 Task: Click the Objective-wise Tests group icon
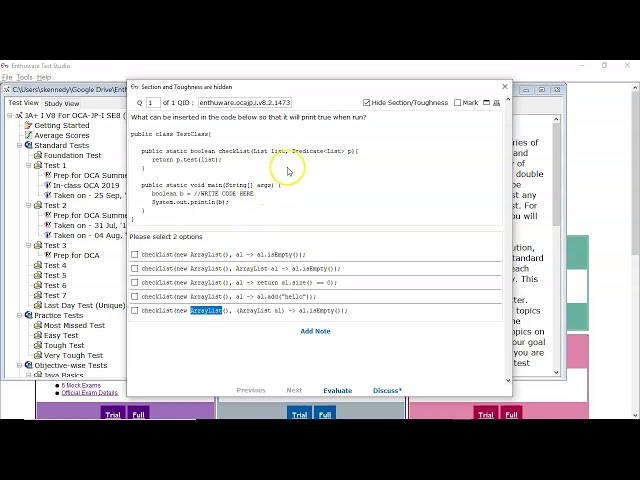pos(29,365)
